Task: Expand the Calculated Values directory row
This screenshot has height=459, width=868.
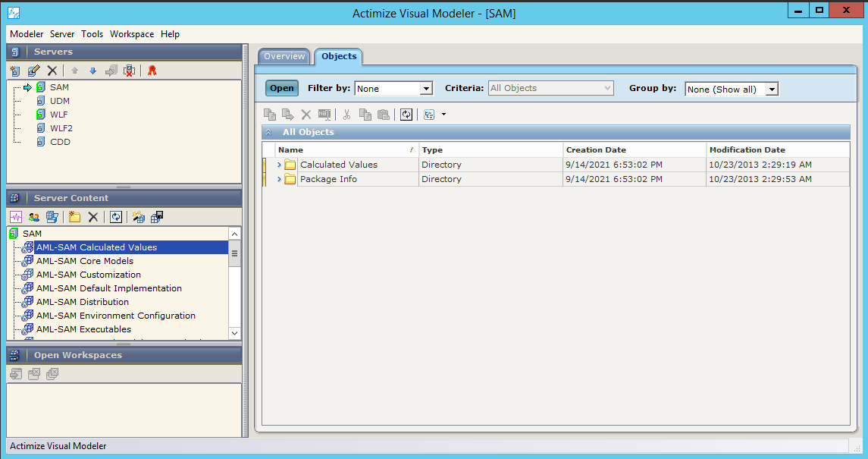Action: click(279, 165)
